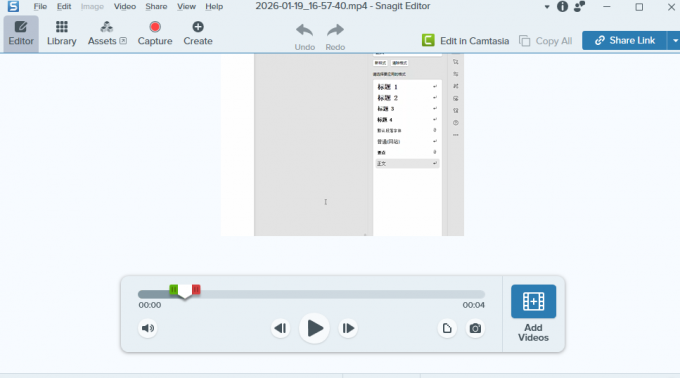Click the 00:04 end time label
The image size is (680, 378).
coord(473,305)
